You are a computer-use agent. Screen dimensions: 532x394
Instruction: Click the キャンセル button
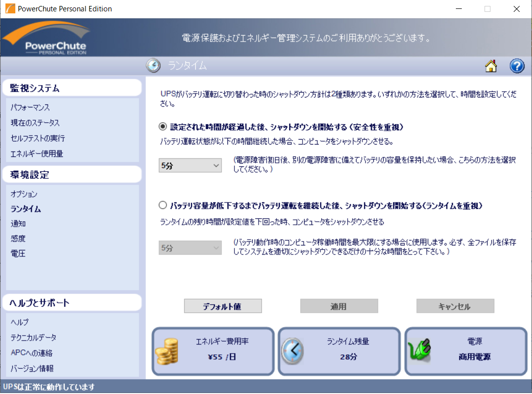pyautogui.click(x=455, y=306)
